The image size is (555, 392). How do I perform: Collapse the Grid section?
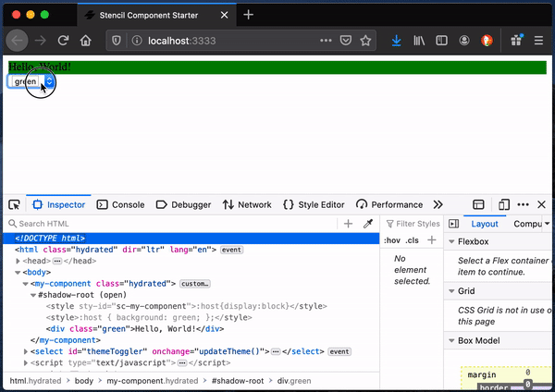(x=451, y=291)
